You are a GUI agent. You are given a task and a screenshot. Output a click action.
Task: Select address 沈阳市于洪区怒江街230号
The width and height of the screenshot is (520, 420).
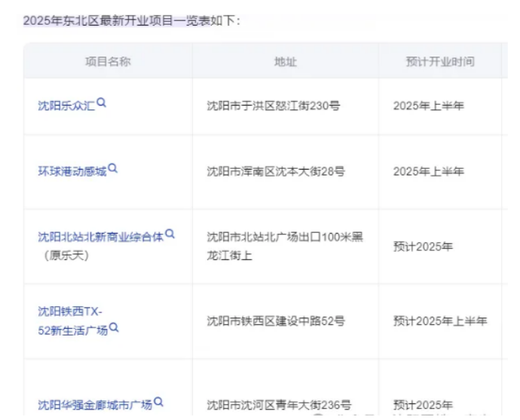click(274, 106)
